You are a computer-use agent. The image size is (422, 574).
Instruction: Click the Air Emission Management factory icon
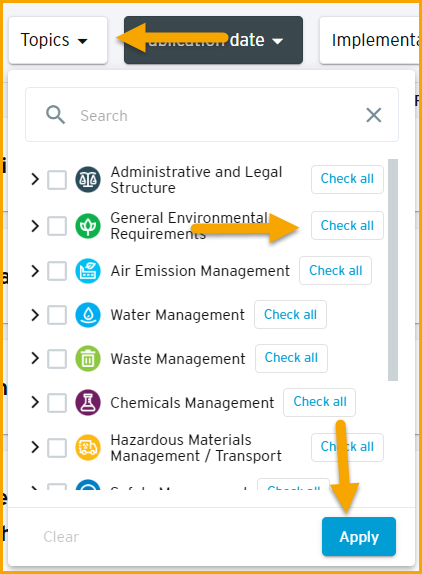pos(88,271)
